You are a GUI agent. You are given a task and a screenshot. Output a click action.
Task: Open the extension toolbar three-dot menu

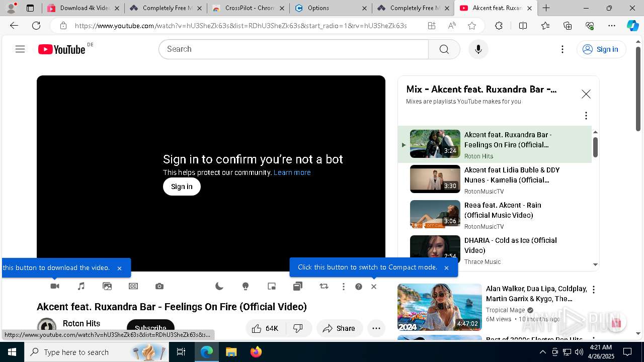click(344, 287)
